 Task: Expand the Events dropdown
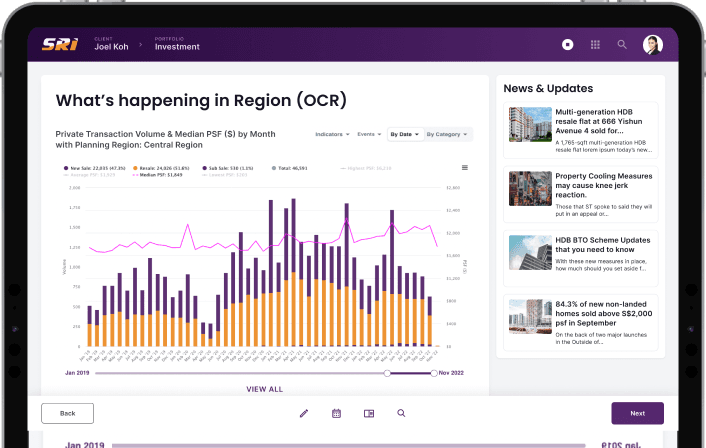[x=369, y=134]
